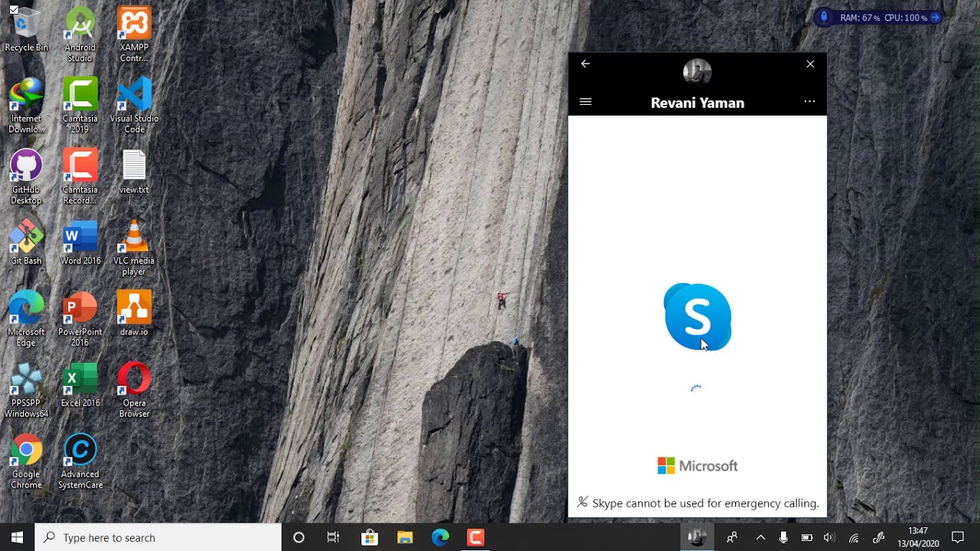Select the PowerPoint 2016 desktop shortcut
The width and height of the screenshot is (980, 551).
(x=80, y=320)
